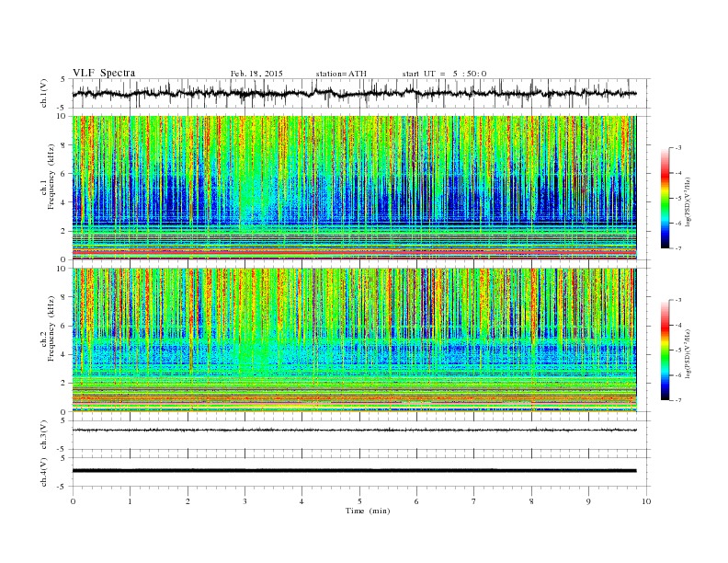Click the ch.3 voltage waveform trace
Image resolution: width=728 pixels, height=563 pixels.
(x=354, y=431)
